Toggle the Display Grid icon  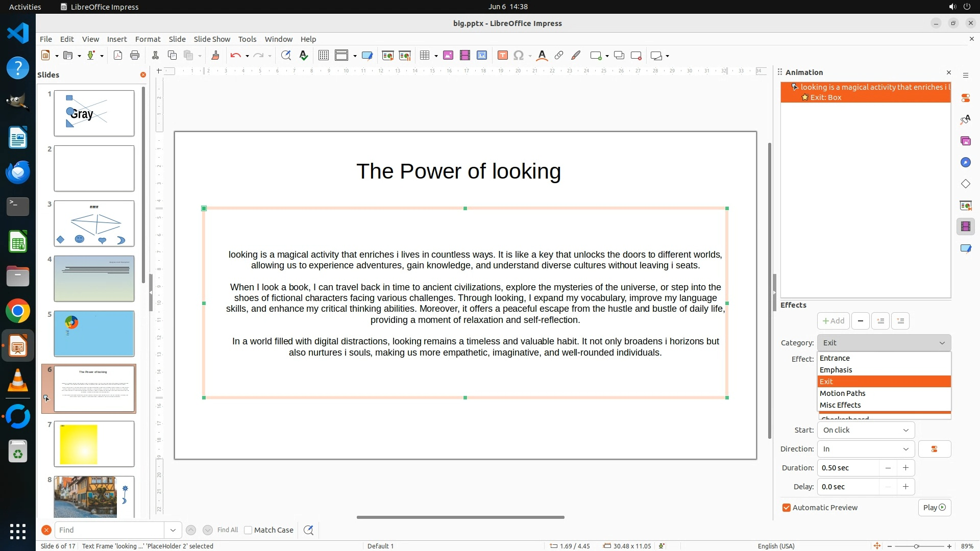pyautogui.click(x=324, y=56)
